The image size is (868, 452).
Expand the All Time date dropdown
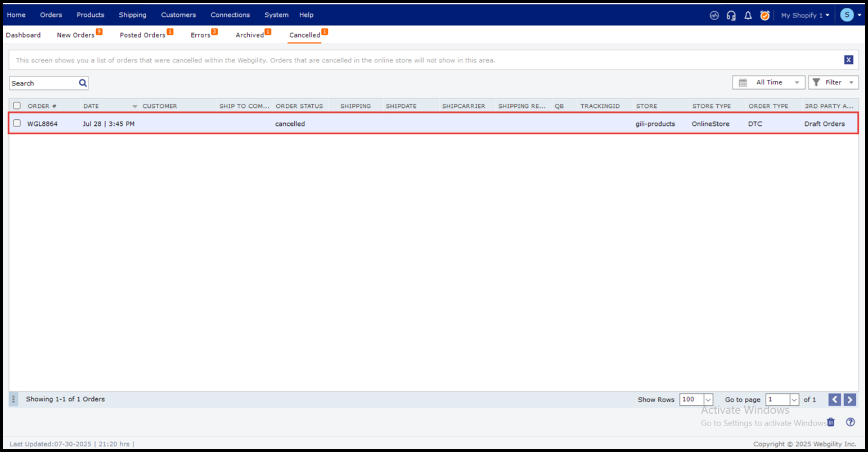tap(768, 83)
